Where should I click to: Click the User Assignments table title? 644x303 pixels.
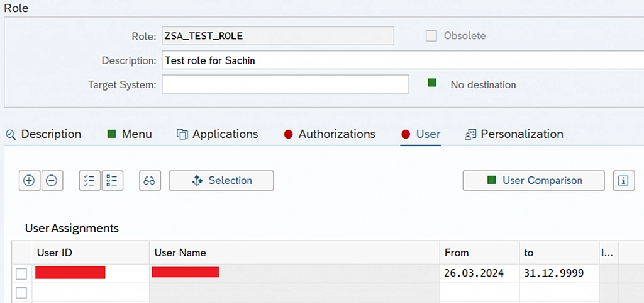[x=72, y=228]
